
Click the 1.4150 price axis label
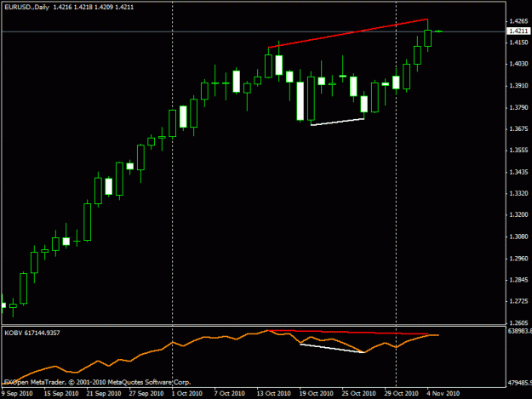coord(518,43)
